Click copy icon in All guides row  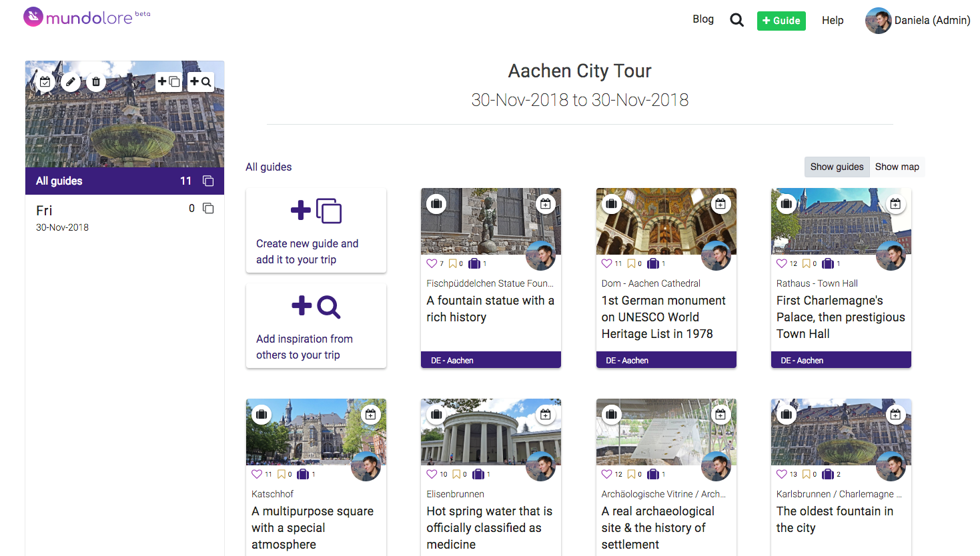pyautogui.click(x=208, y=181)
